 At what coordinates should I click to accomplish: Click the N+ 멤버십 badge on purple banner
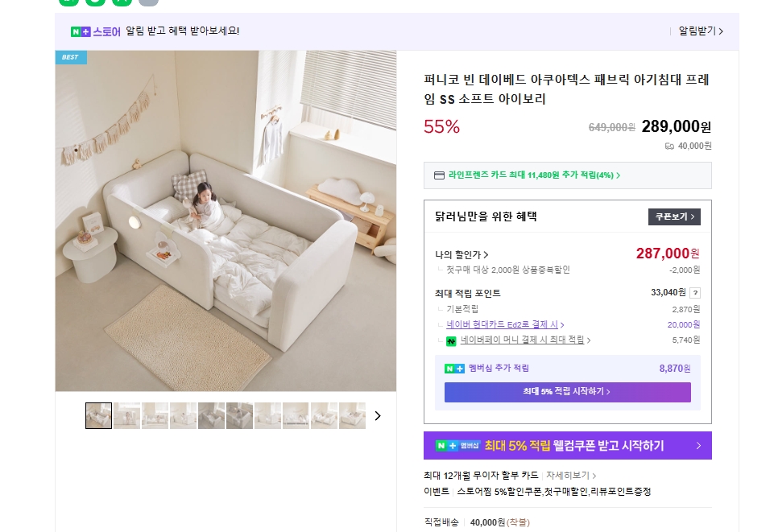point(457,446)
